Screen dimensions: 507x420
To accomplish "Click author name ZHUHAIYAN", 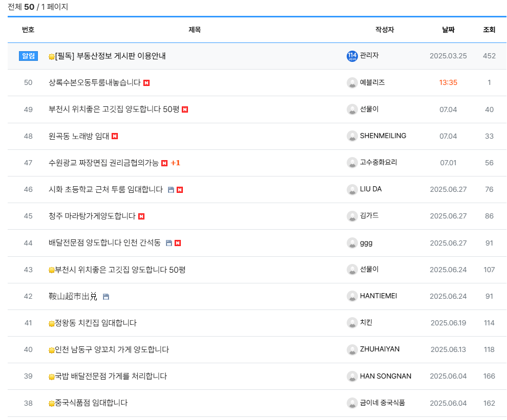I will (379, 349).
